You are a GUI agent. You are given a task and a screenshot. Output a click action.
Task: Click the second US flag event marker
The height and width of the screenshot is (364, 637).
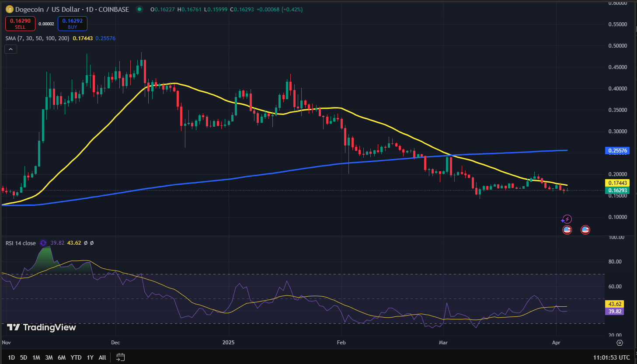(585, 230)
